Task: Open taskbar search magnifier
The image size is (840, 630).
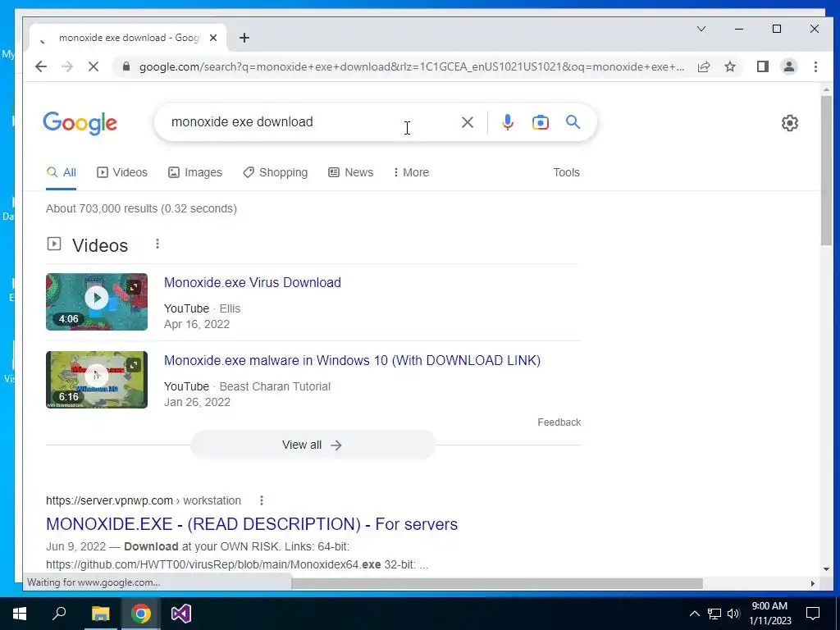Action: click(59, 614)
